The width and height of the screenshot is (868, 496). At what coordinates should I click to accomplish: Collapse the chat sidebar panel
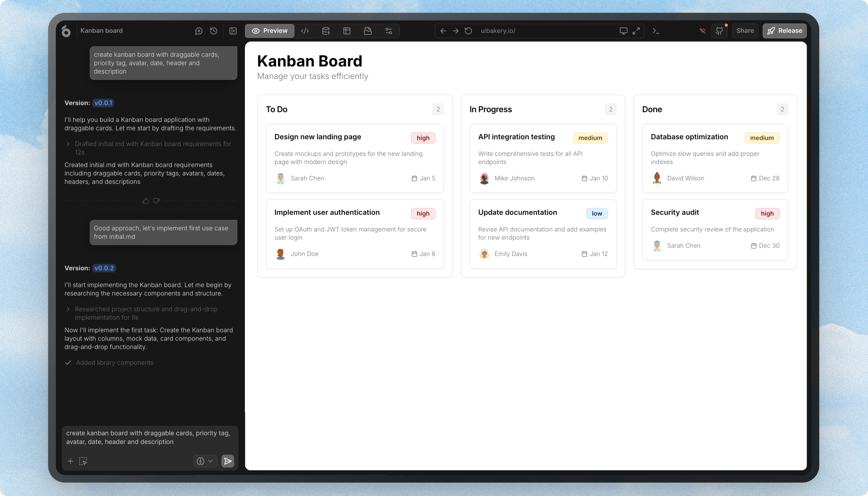233,31
